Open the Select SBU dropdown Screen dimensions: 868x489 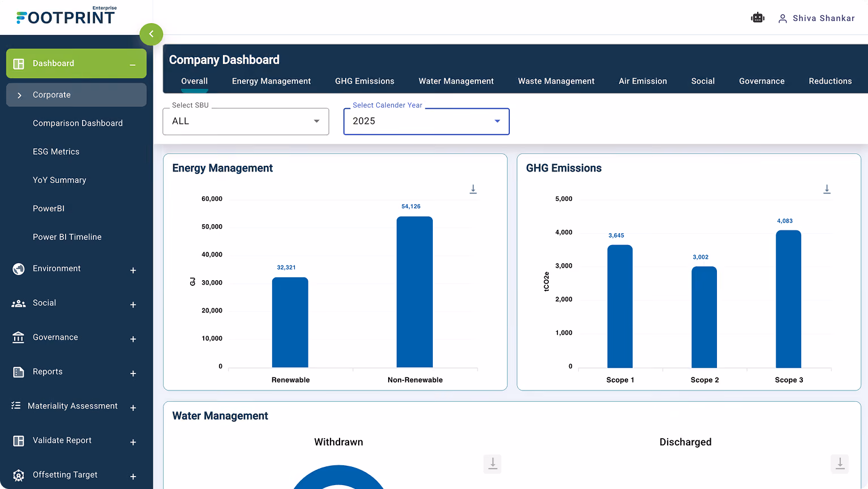pos(246,121)
